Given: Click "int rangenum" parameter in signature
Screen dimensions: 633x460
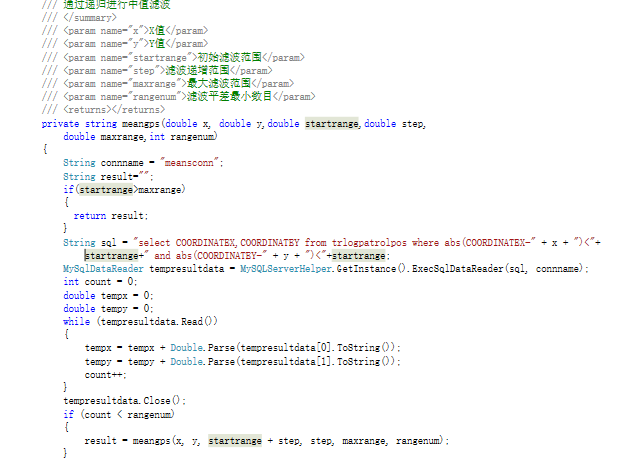Looking at the screenshot, I should tap(183, 137).
